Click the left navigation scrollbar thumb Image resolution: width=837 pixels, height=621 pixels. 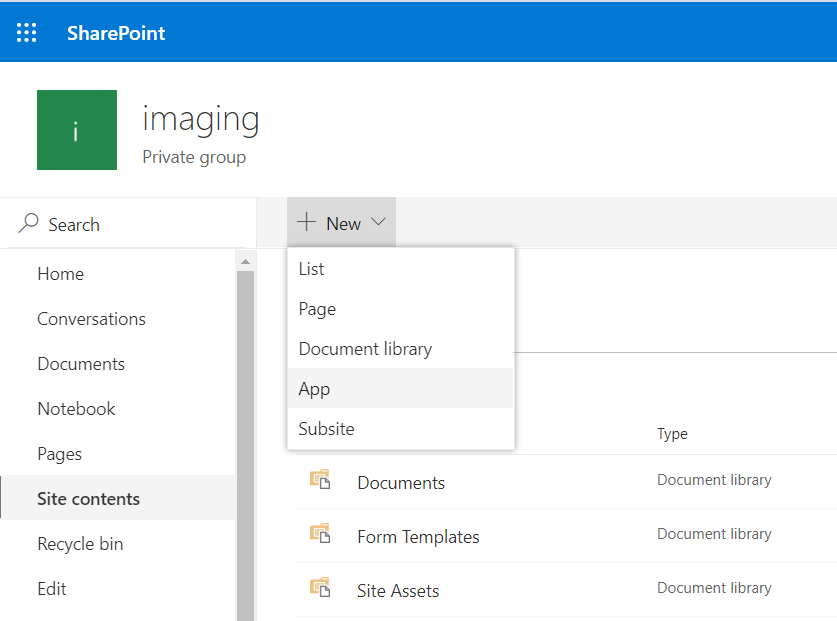coord(246,446)
